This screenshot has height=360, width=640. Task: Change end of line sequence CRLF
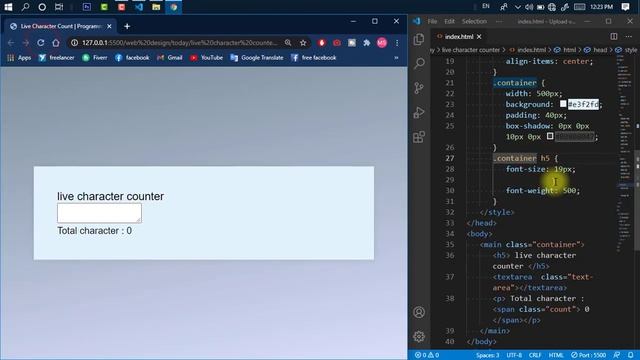(x=535, y=355)
